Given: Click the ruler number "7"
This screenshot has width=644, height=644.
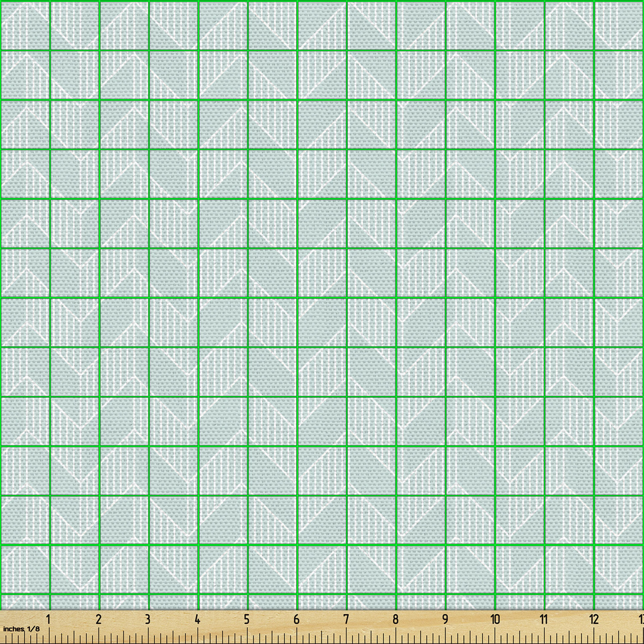Looking at the screenshot, I should coord(346,620).
